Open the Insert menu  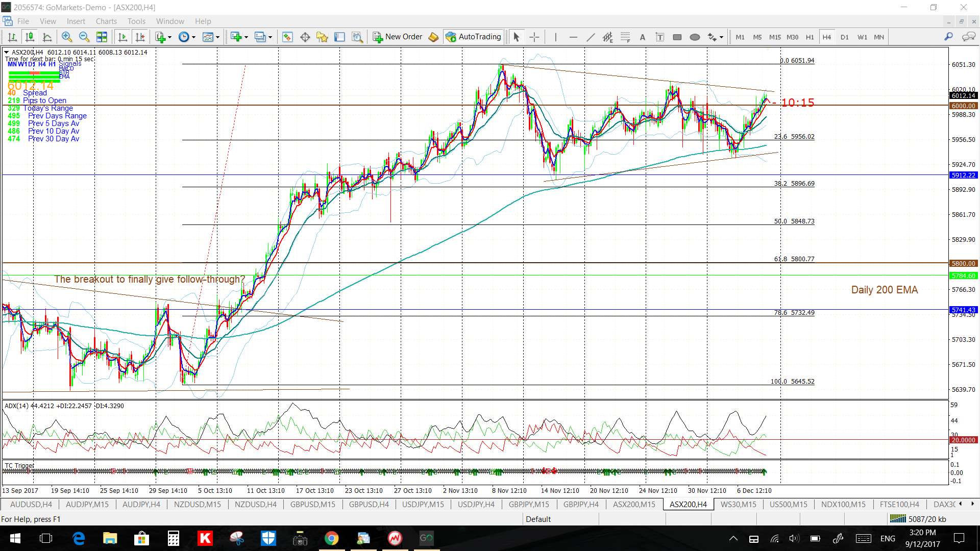76,21
